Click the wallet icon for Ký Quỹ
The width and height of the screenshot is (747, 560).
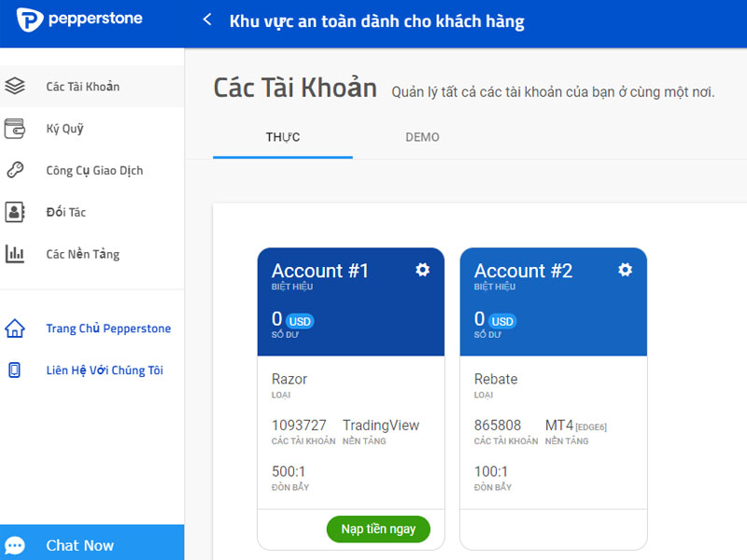[15, 129]
